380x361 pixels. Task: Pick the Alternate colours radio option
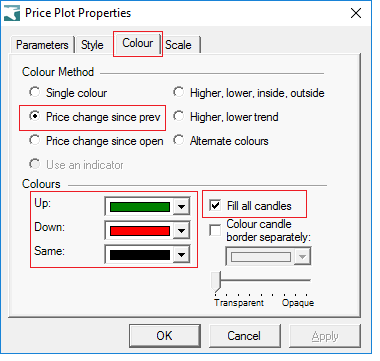click(x=179, y=140)
